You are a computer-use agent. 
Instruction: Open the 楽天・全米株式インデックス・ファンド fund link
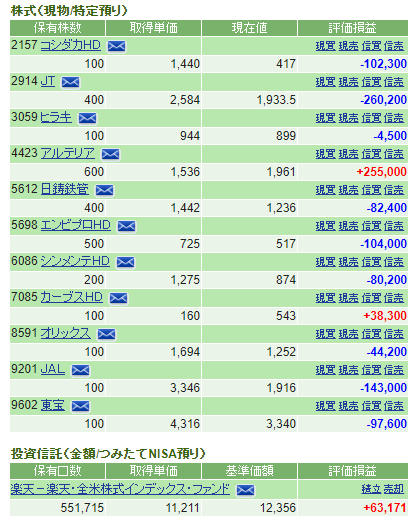coord(120,489)
